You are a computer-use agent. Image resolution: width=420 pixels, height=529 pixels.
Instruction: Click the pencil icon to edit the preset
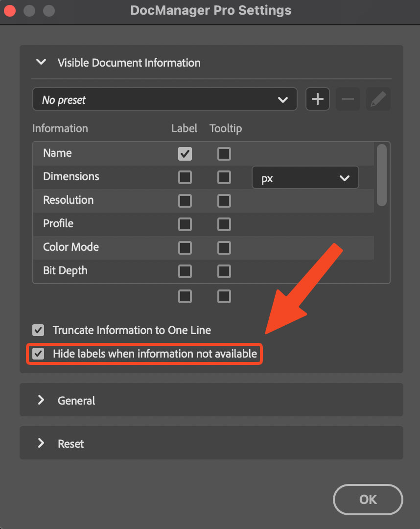click(x=378, y=99)
